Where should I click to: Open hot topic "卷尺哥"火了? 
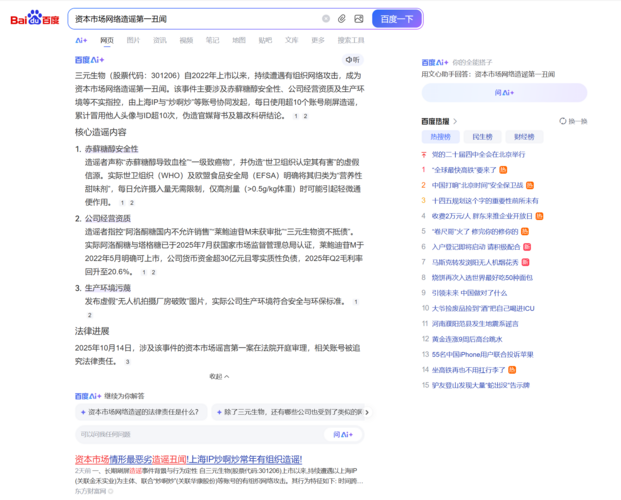point(475,231)
